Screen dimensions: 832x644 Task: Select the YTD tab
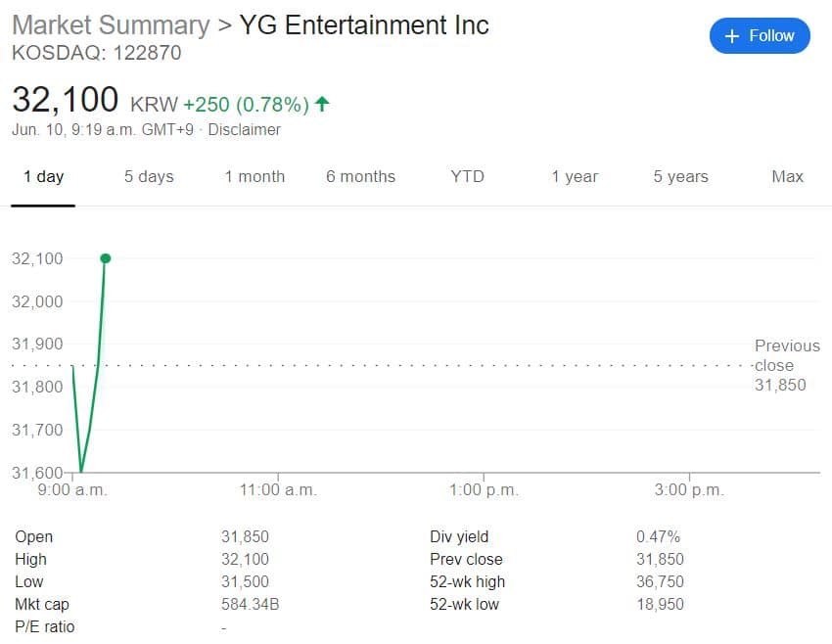pyautogui.click(x=467, y=176)
